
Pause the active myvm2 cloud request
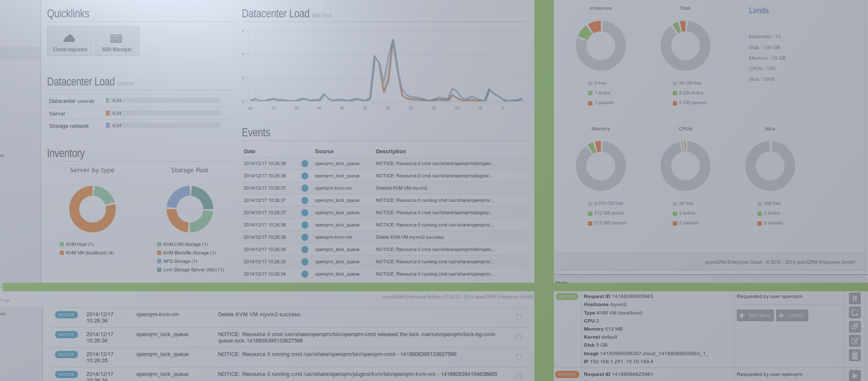point(854,298)
